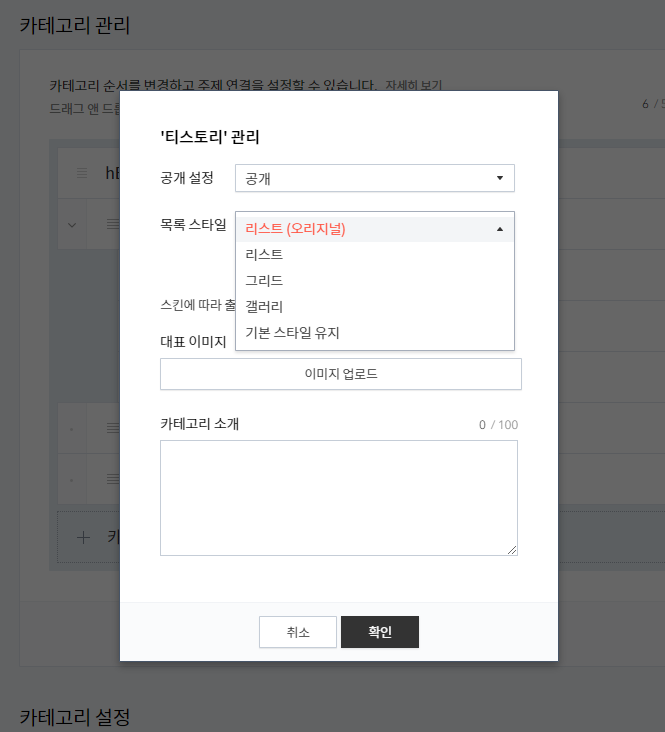This screenshot has width=665, height=732.
Task: Choose 그리드 list style option
Action: tap(375, 281)
